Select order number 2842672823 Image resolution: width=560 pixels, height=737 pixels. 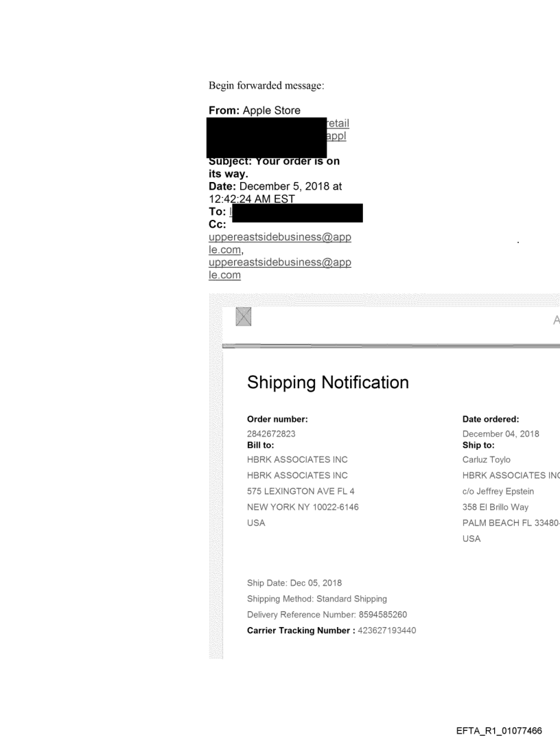click(x=271, y=433)
